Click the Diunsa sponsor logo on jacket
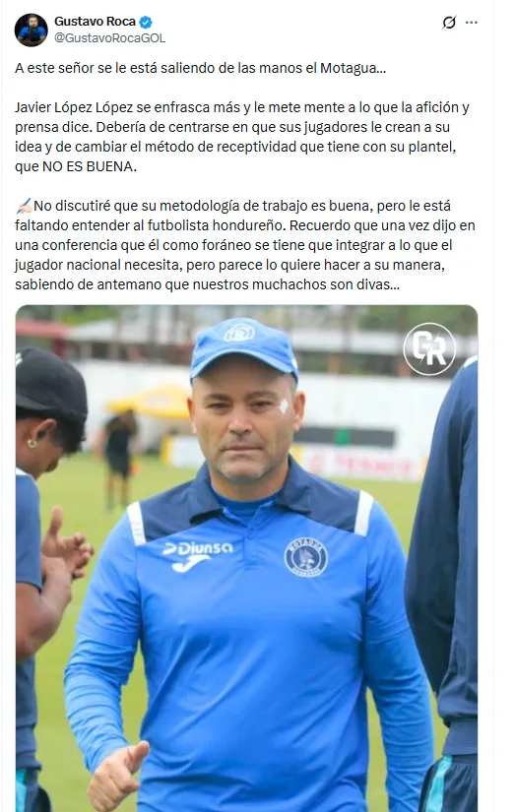515x812 pixels. pyautogui.click(x=197, y=554)
